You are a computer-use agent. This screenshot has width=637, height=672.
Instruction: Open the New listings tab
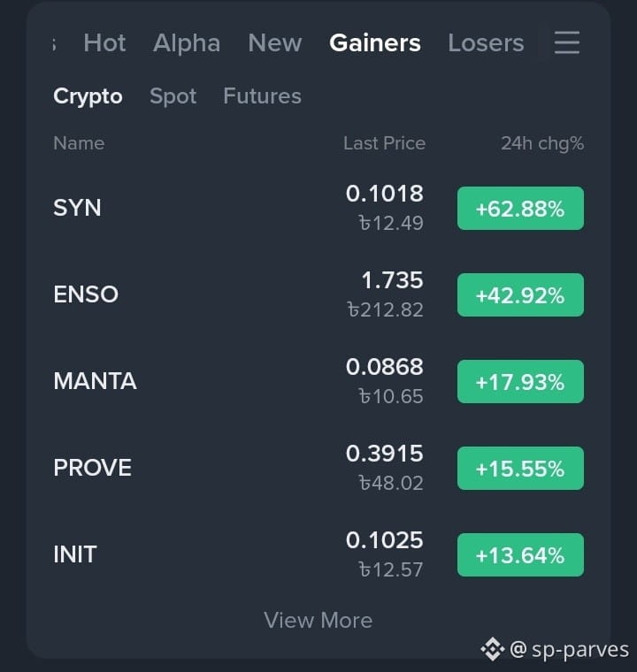pyautogui.click(x=275, y=43)
